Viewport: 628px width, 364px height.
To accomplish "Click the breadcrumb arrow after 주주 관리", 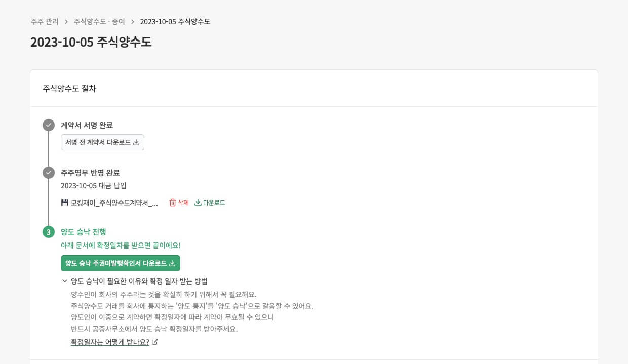I will (x=66, y=22).
